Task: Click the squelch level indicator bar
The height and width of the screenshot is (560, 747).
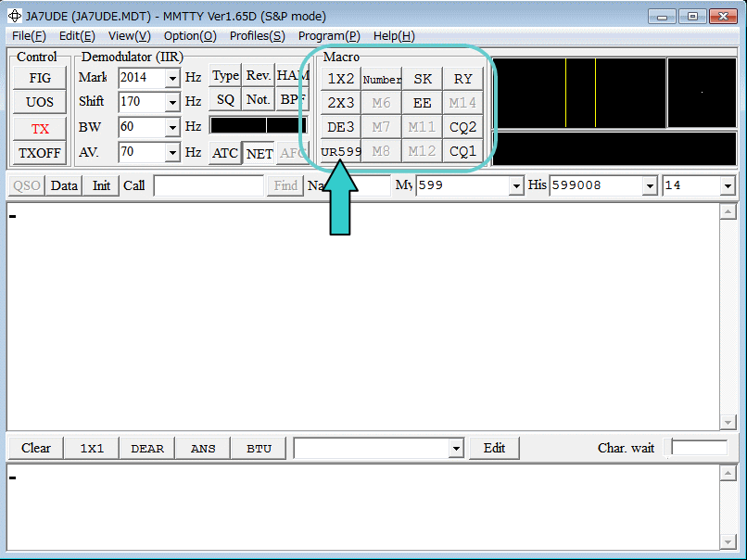Action: 260,125
